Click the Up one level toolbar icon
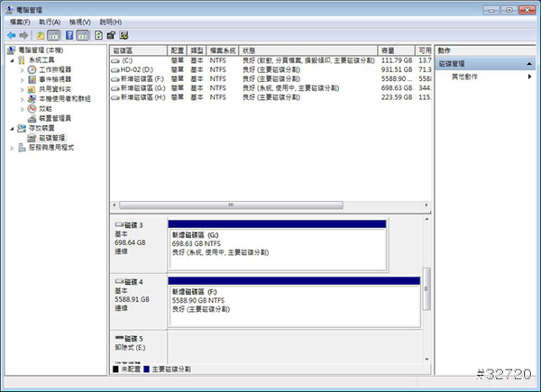 coord(41,34)
